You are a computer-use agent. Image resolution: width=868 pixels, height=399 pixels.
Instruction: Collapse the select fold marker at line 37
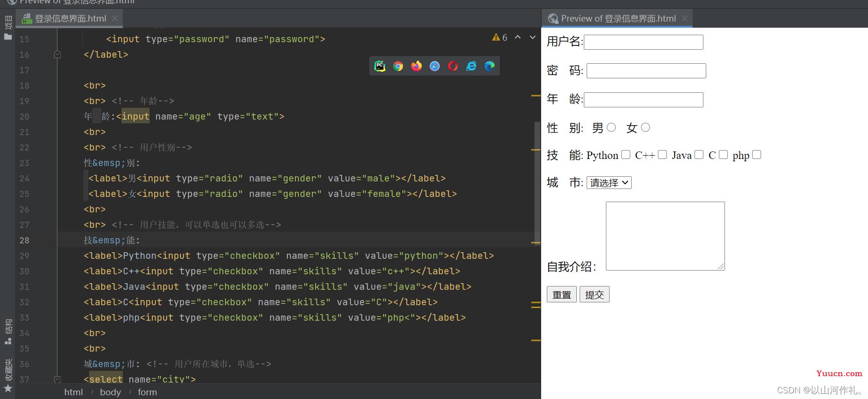click(x=57, y=379)
